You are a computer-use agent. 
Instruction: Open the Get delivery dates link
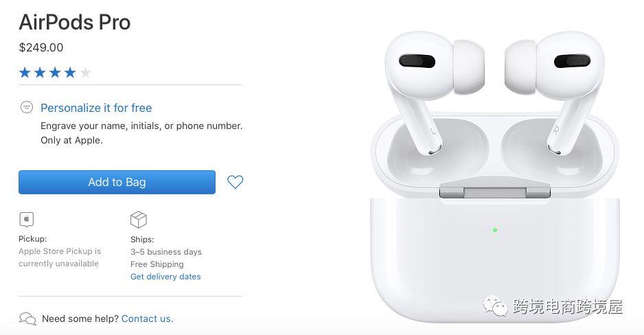click(x=165, y=277)
